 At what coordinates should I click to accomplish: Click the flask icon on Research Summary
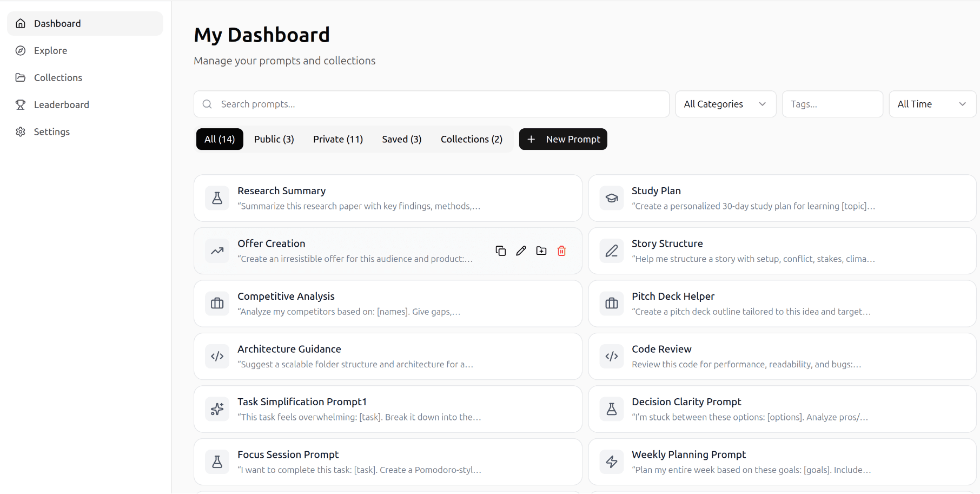pos(217,198)
